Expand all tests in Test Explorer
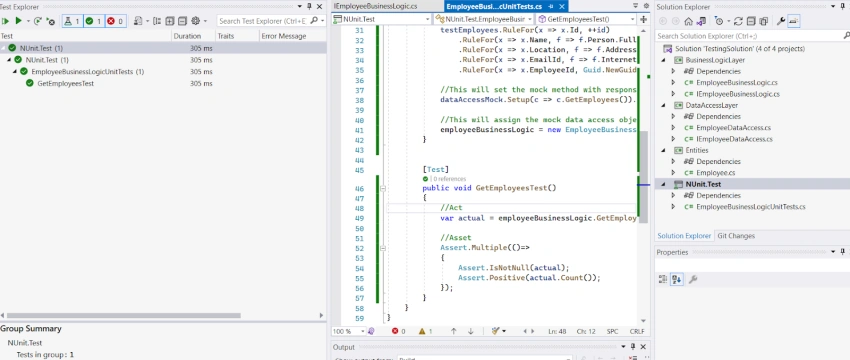Viewport: 850px width, 360px height. coord(170,21)
